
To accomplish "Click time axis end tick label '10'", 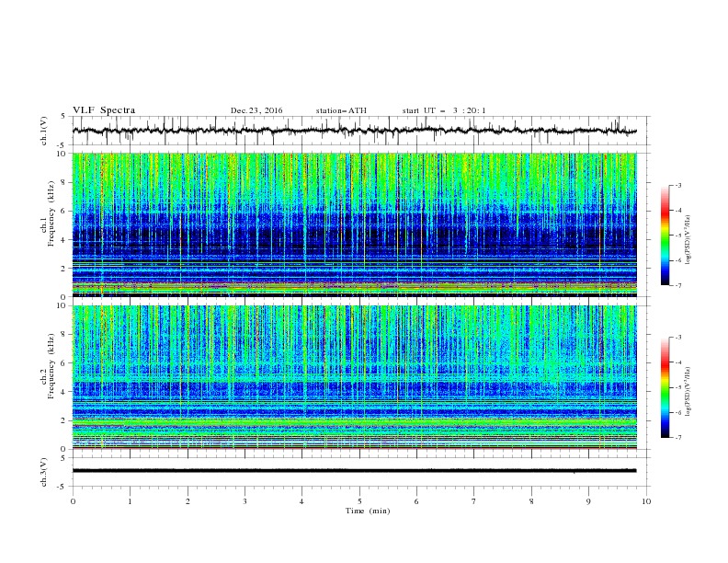I will click(646, 501).
